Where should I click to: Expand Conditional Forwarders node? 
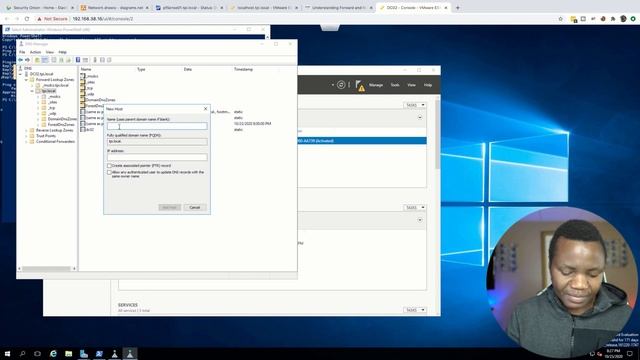(27, 142)
